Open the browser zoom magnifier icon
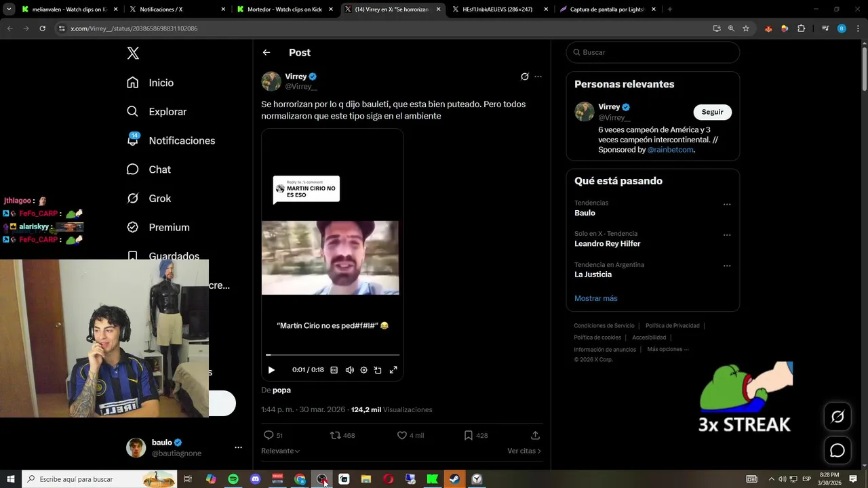 pos(731,28)
